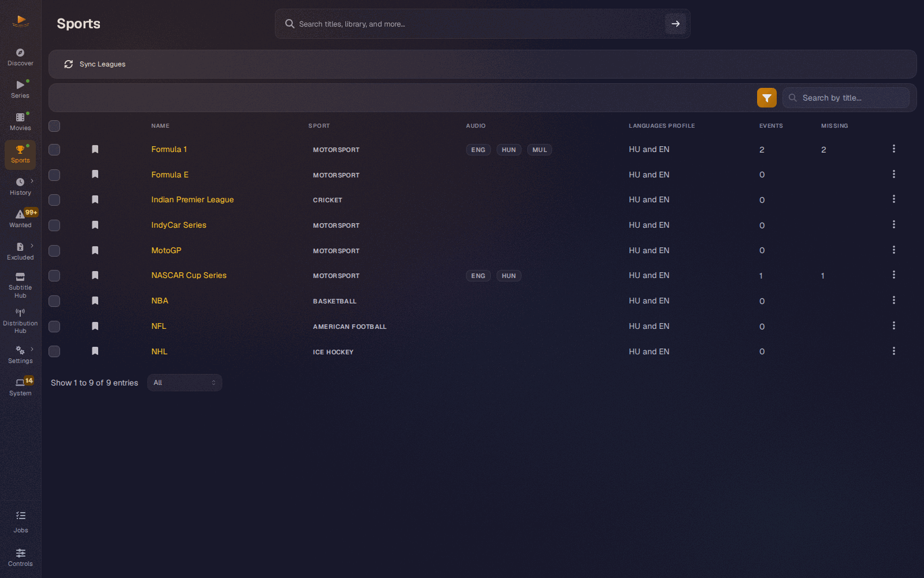Screen dimensions: 924x578
Task: Open actions menu for NHL row
Action: pos(894,351)
